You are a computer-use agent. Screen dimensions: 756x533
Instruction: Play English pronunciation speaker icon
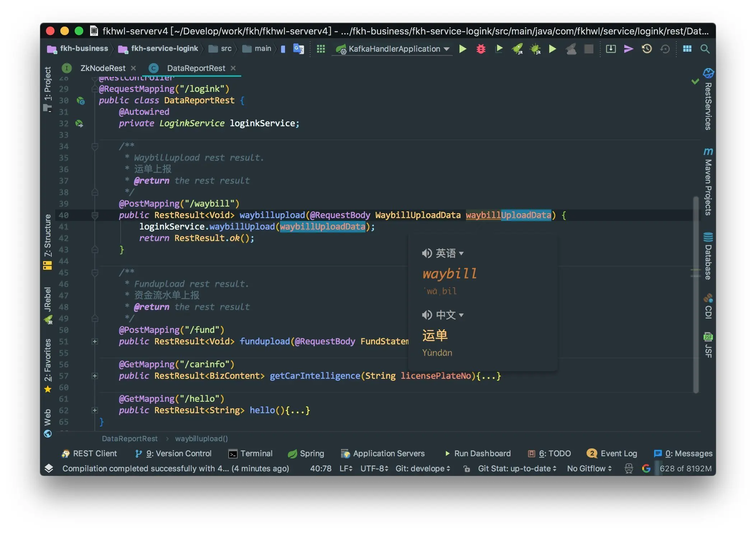click(426, 253)
